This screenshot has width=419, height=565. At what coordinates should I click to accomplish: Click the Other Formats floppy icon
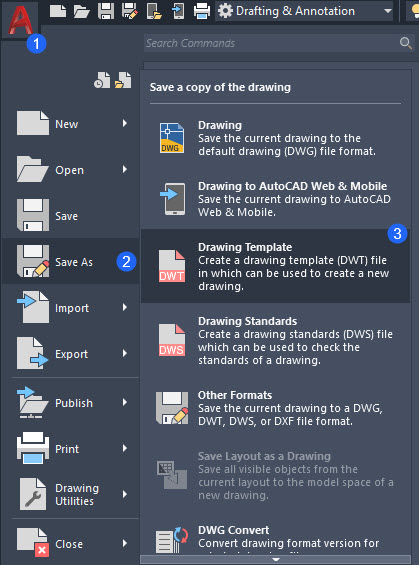pyautogui.click(x=172, y=408)
